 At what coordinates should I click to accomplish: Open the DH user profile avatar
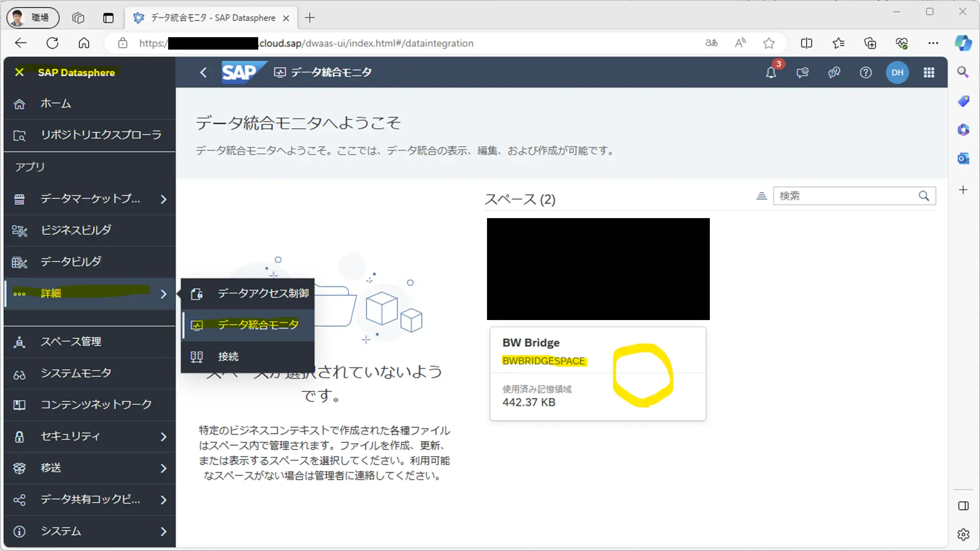897,72
